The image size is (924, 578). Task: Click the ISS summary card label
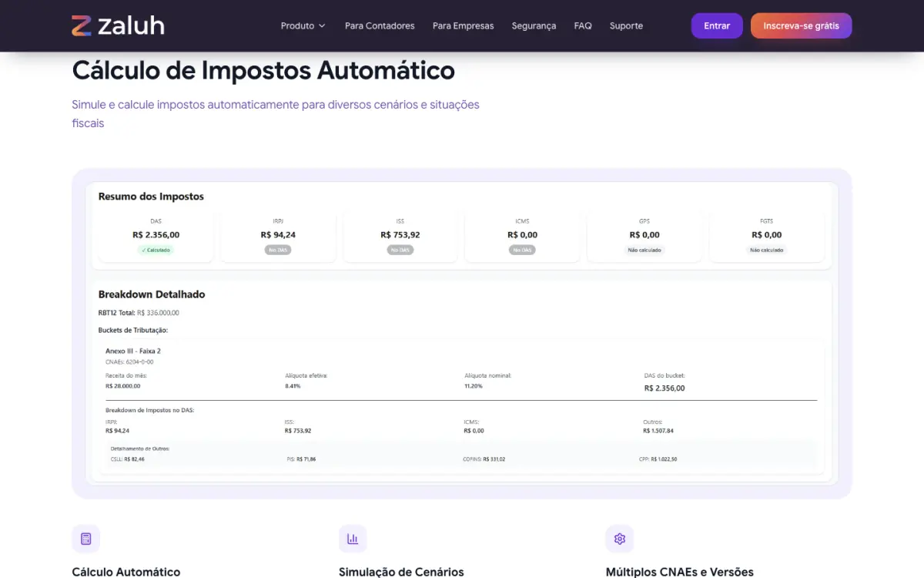(400, 221)
